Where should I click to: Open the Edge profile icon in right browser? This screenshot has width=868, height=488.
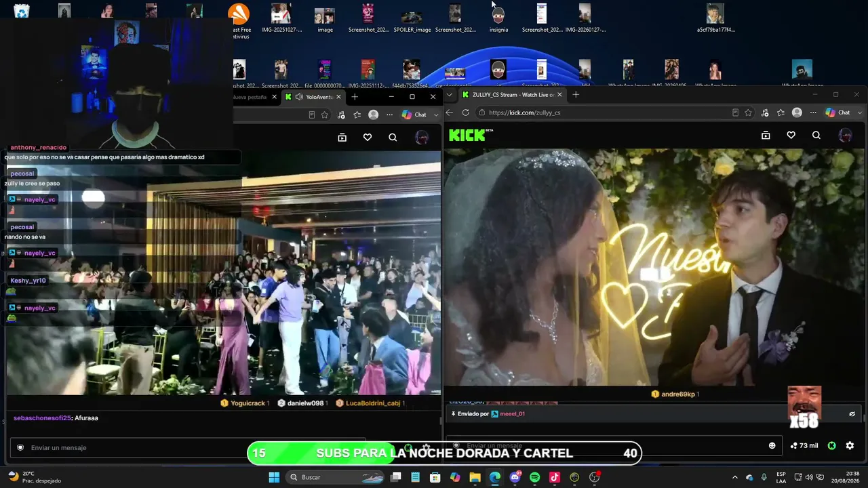(797, 113)
